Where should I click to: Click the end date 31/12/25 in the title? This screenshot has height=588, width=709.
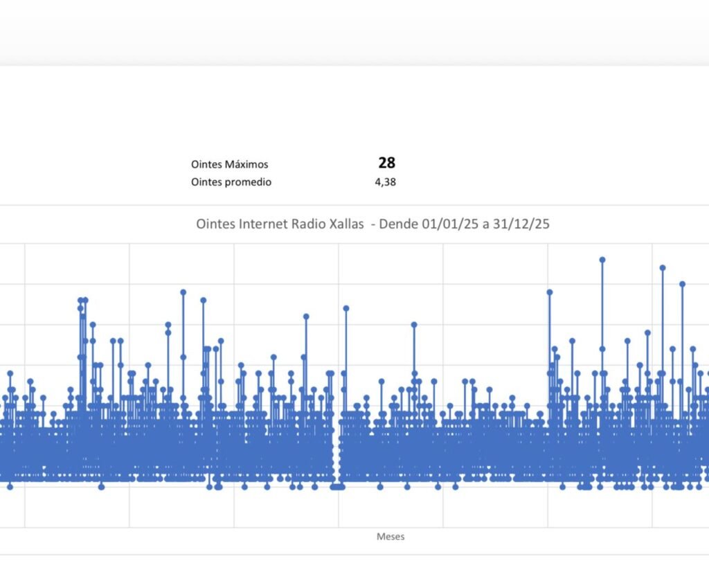[522, 224]
